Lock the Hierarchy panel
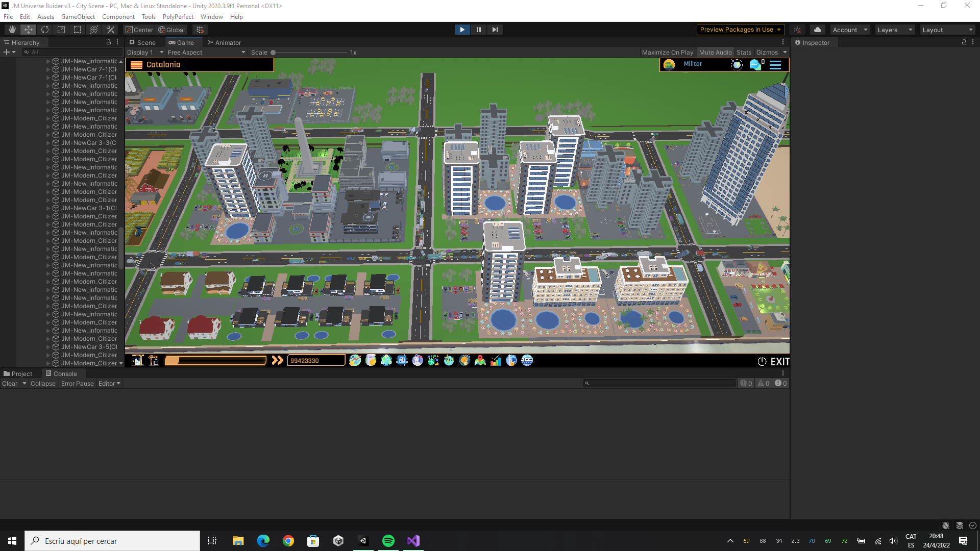This screenshot has height=551, width=980. click(x=108, y=42)
